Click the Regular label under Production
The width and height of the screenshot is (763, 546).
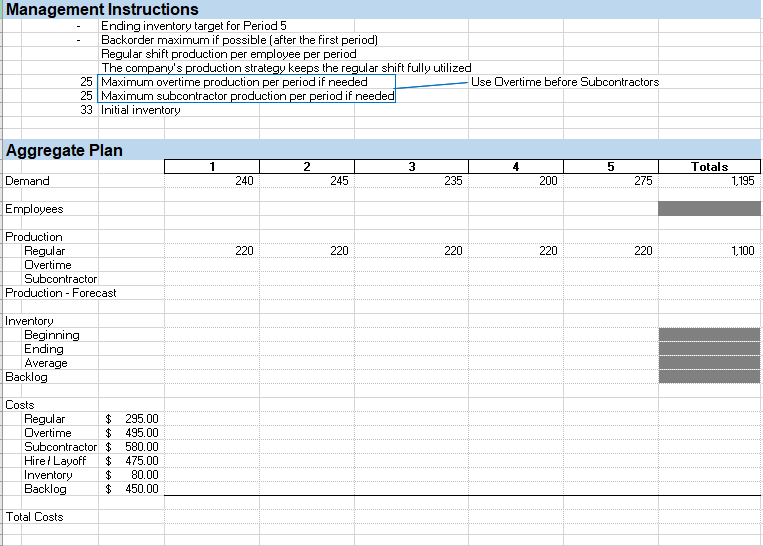(x=44, y=251)
